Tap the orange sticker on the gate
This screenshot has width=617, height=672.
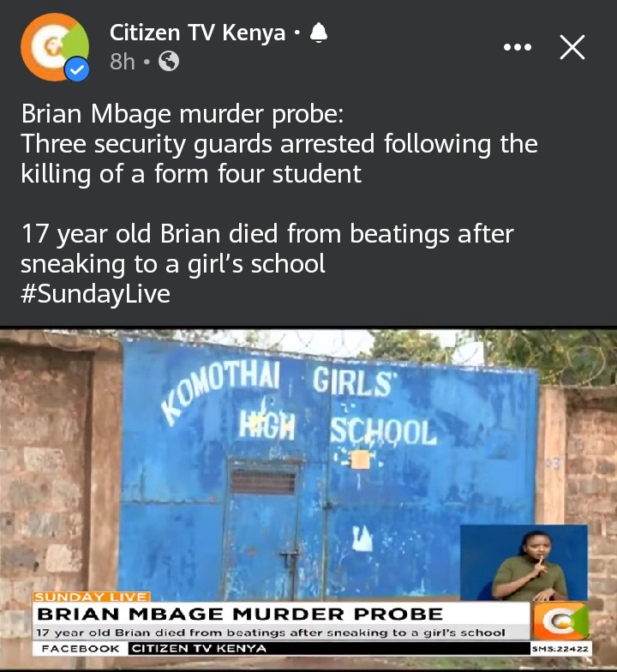[x=360, y=459]
